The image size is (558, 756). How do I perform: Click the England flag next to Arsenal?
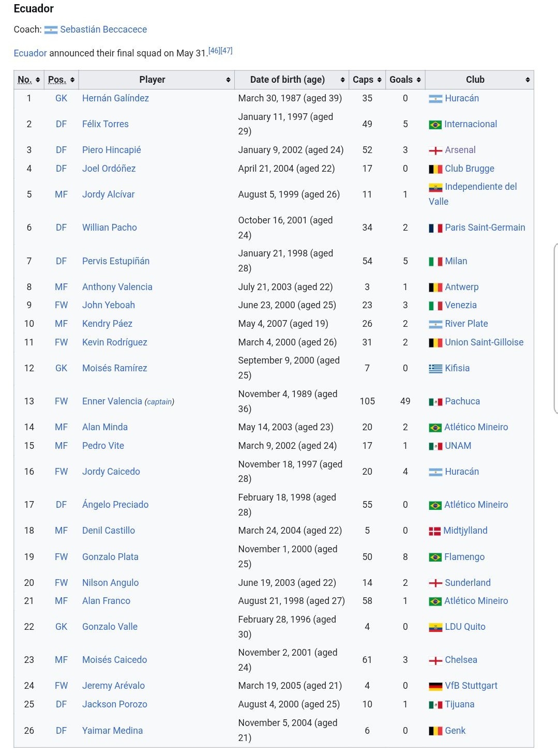coord(435,150)
